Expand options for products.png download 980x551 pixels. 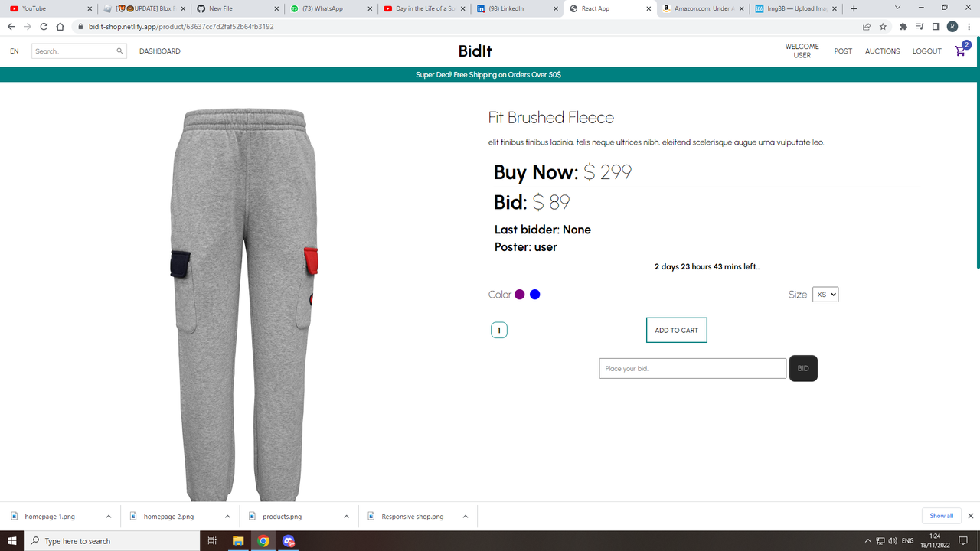tap(346, 517)
